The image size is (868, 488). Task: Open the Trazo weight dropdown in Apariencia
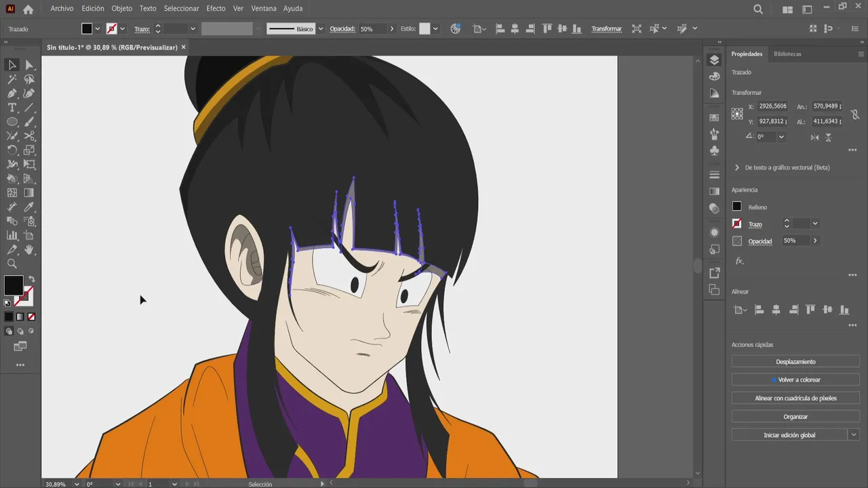[815, 224]
